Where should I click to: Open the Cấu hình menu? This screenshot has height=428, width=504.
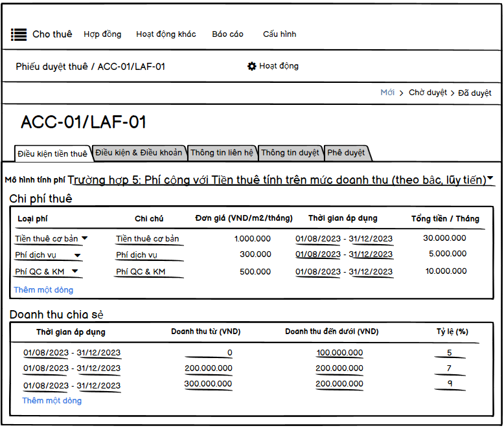[280, 34]
